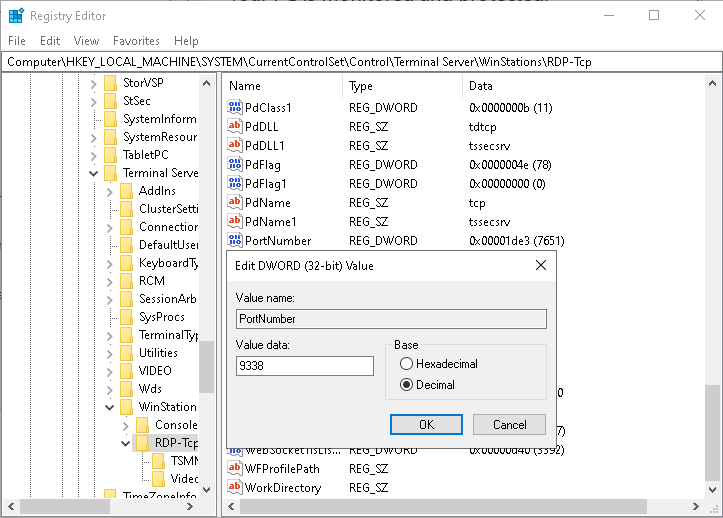Click the DWORD icon beside PdFlag

(x=235, y=165)
